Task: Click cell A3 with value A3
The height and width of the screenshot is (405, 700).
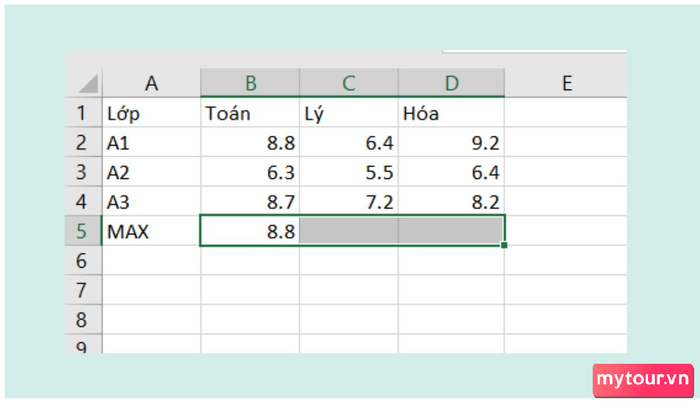Action: click(151, 201)
